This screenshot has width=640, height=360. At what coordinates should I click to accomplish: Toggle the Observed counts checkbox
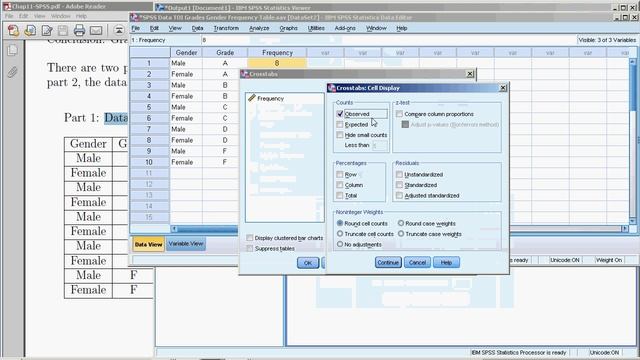pyautogui.click(x=340, y=114)
